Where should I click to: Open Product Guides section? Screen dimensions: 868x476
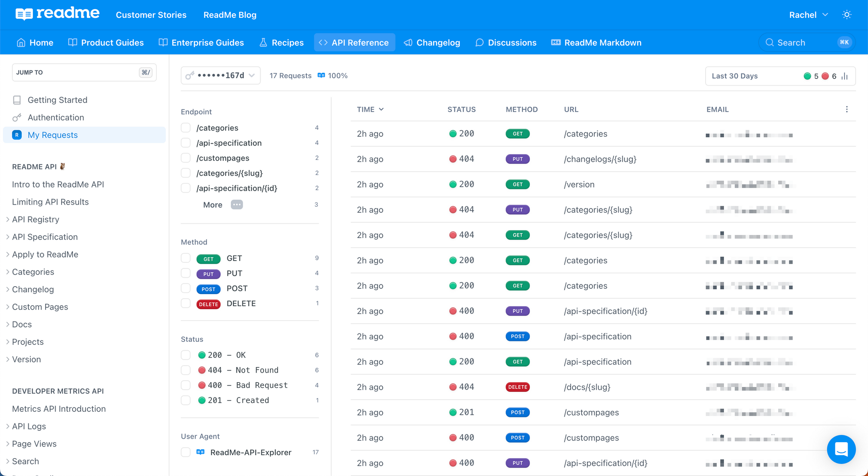click(x=106, y=42)
